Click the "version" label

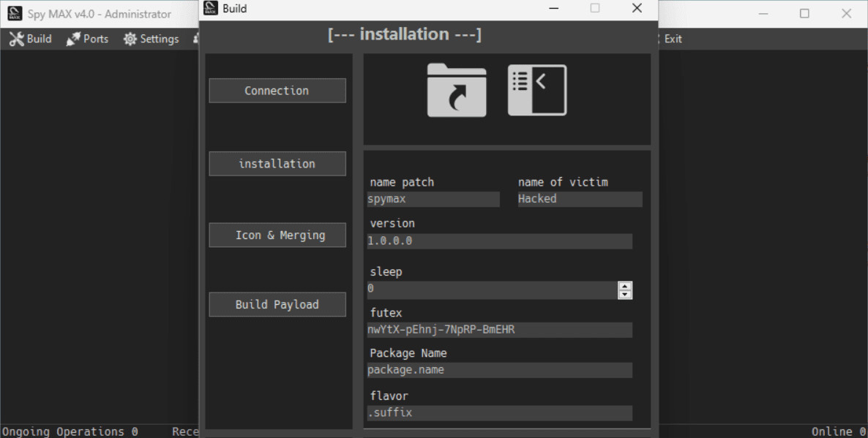392,224
